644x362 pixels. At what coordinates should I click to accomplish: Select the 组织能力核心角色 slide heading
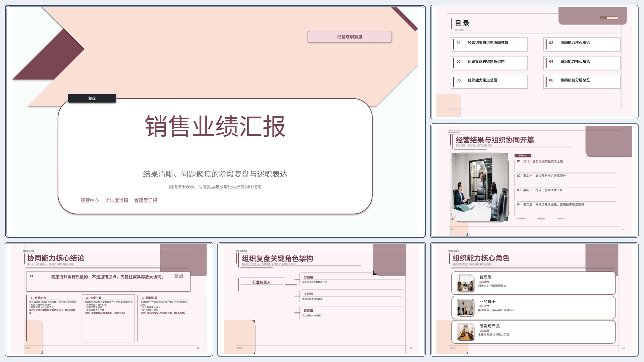click(x=481, y=258)
